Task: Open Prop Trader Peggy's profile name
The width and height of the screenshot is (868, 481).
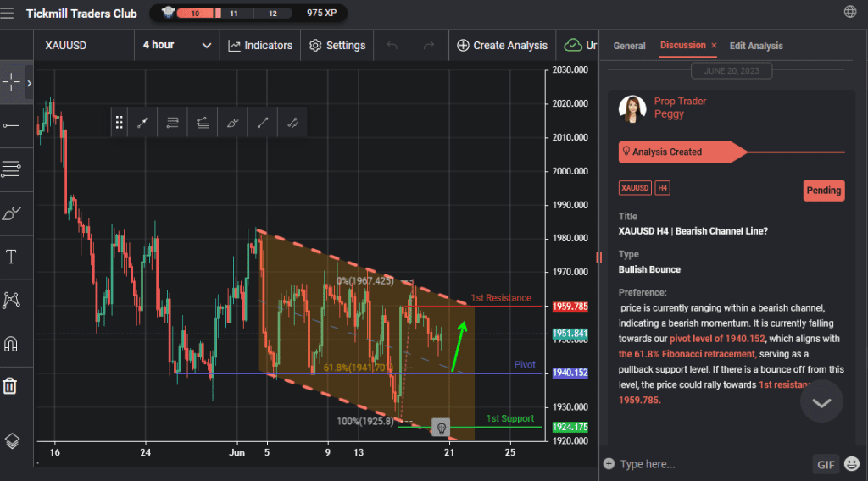Action: (680, 108)
